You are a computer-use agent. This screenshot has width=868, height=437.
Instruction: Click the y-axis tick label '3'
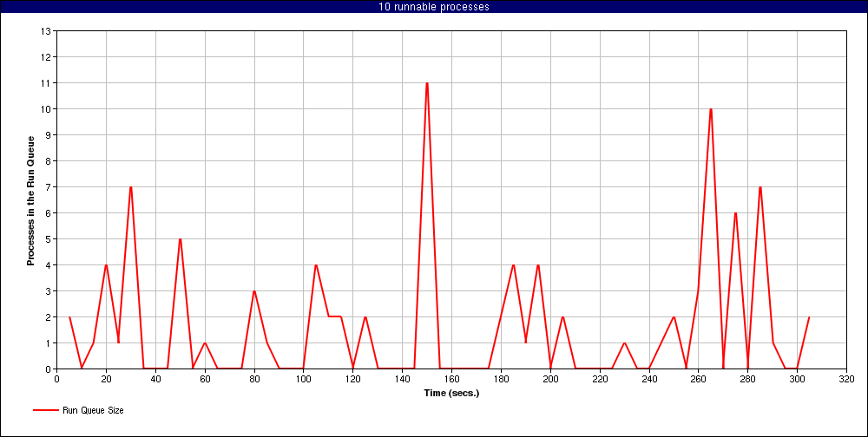[x=48, y=291]
